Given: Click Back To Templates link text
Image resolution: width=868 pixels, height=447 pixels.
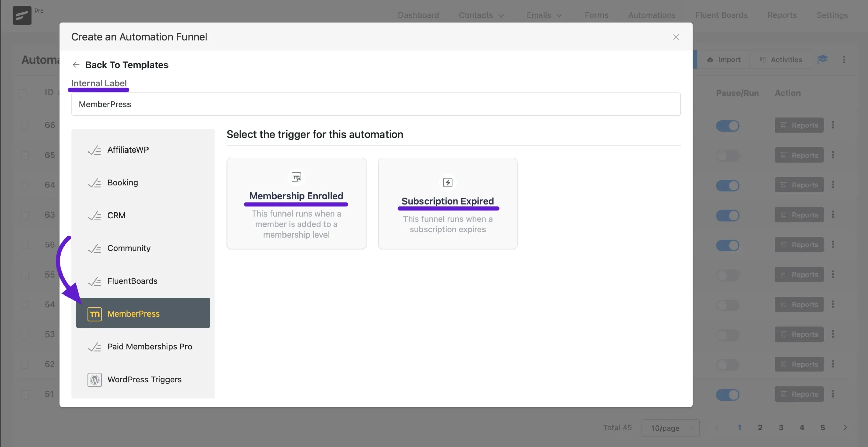Looking at the screenshot, I should click(x=127, y=65).
